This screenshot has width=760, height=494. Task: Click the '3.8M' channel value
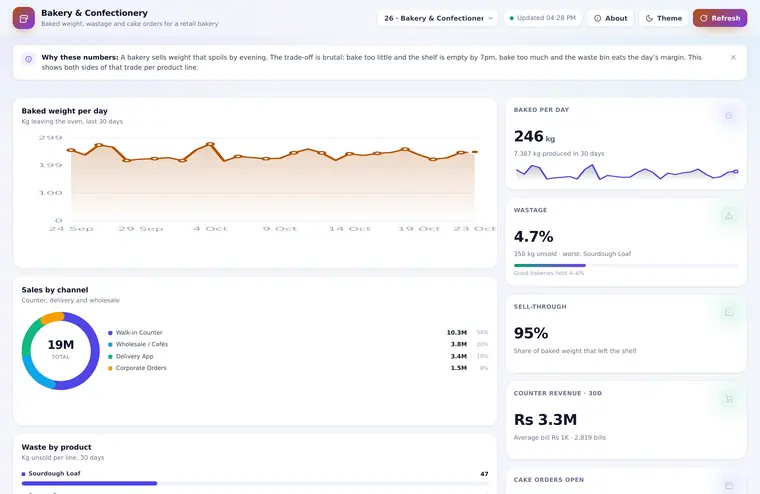coord(459,344)
